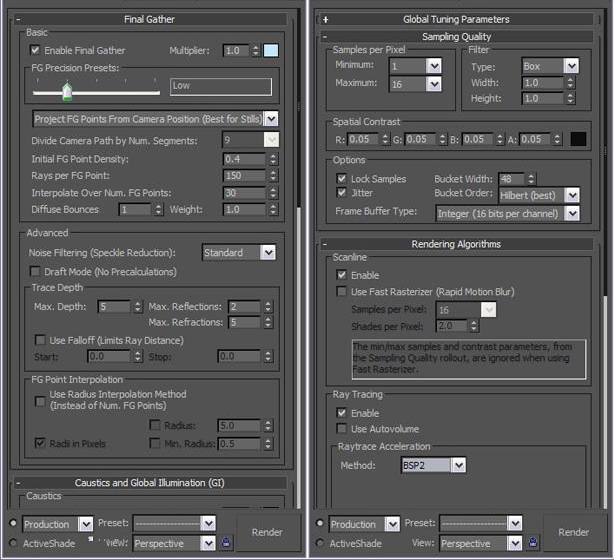The width and height of the screenshot is (614, 560).
Task: Click the Bucket Width value field
Action: 512,179
